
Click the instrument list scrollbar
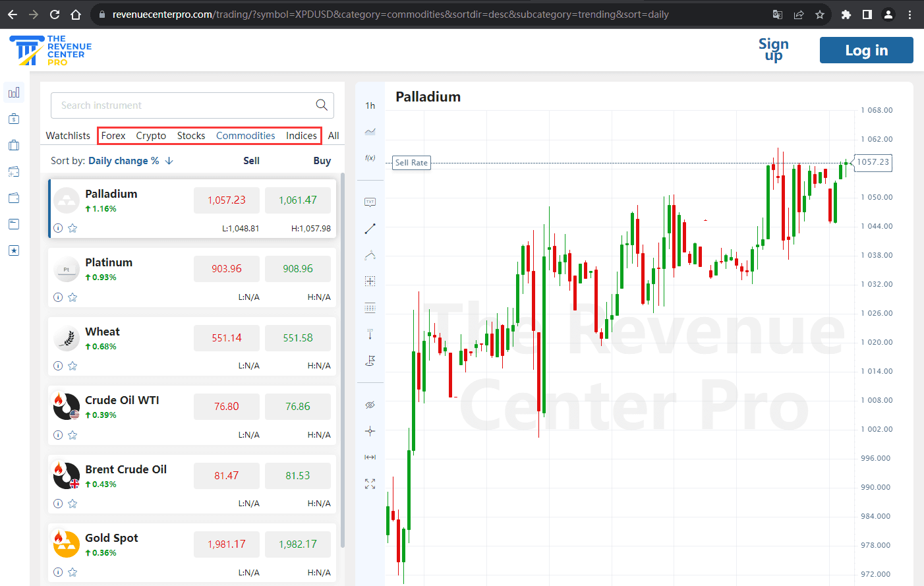pos(343,360)
